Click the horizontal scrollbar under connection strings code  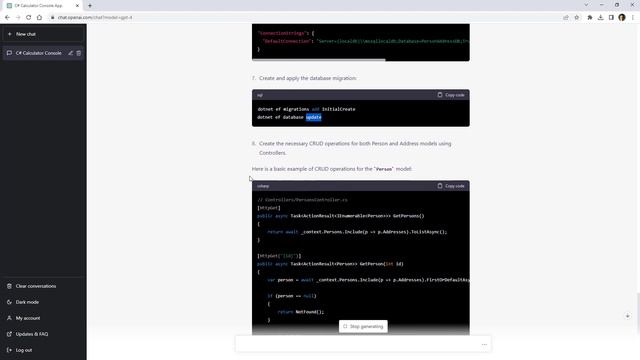318,60
